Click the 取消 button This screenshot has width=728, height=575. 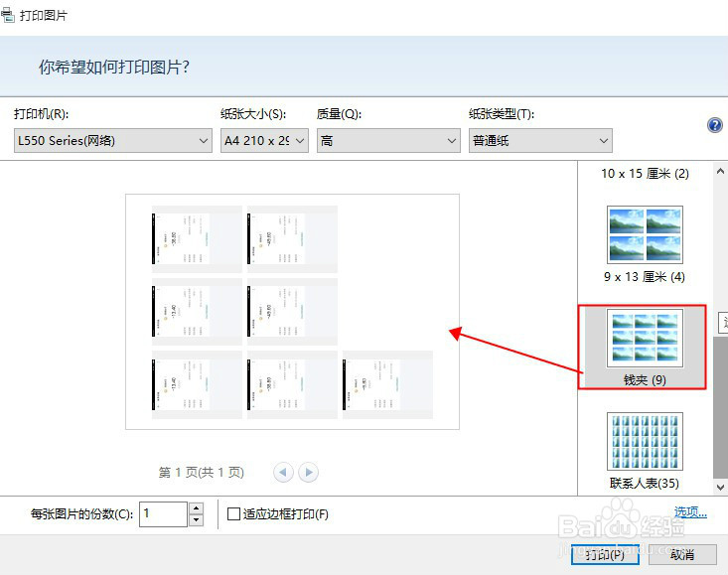point(682,554)
